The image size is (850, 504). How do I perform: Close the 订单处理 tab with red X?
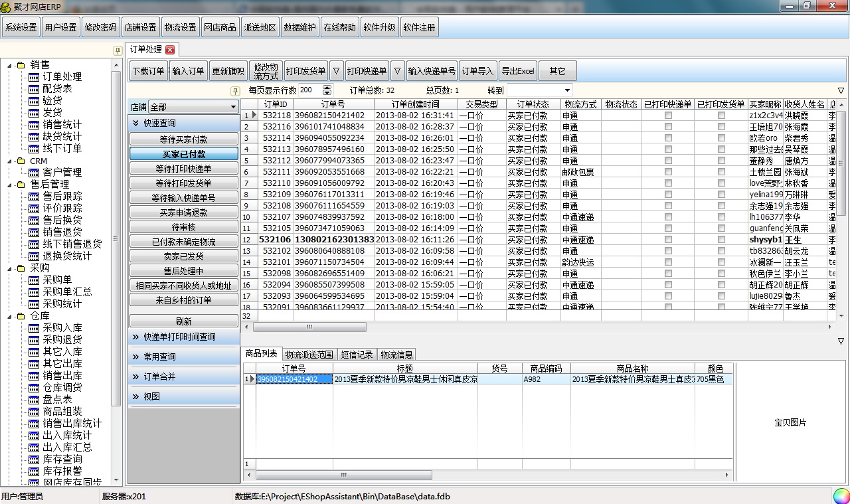point(170,50)
